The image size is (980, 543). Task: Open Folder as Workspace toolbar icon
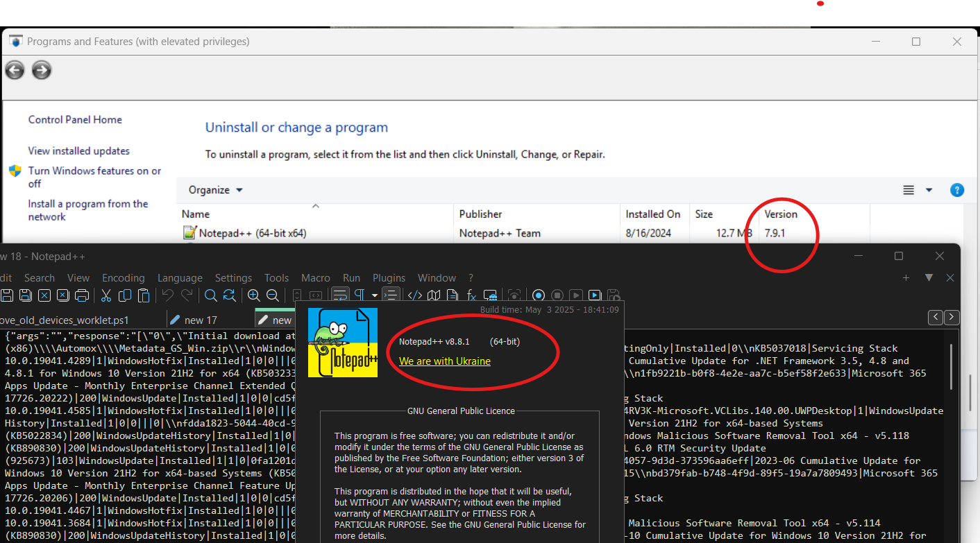click(x=491, y=295)
